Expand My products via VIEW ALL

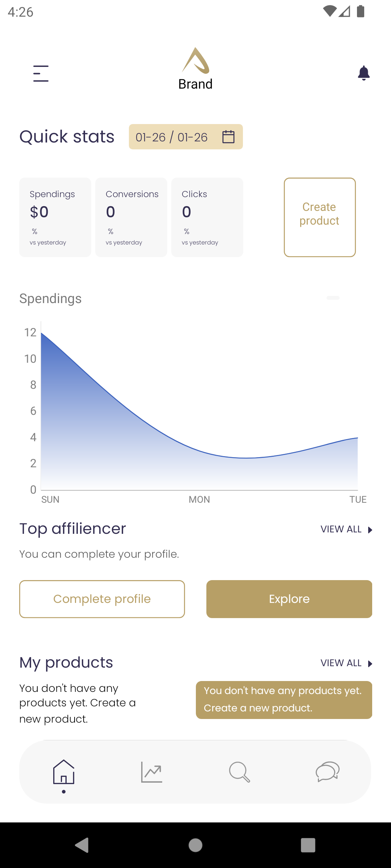[x=346, y=663]
